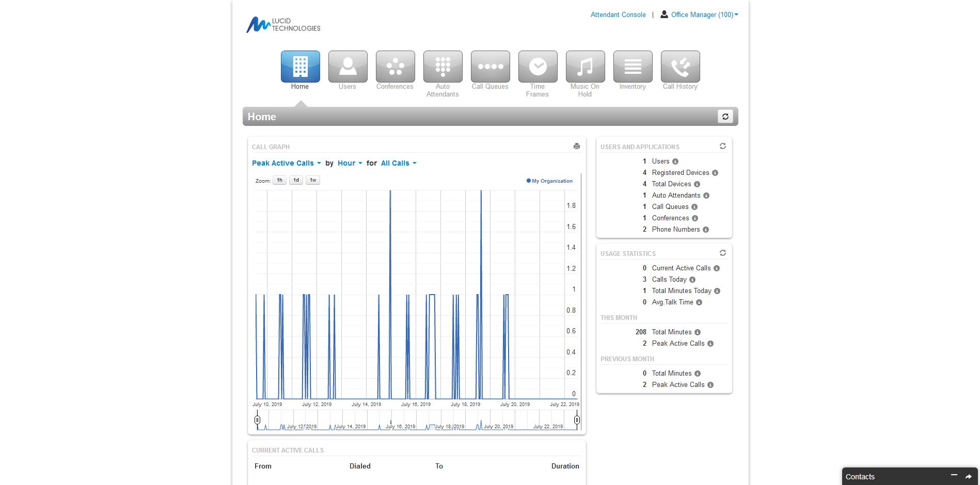Click the Duration column header
Viewport: 980px width, 485px height.
pyautogui.click(x=565, y=466)
